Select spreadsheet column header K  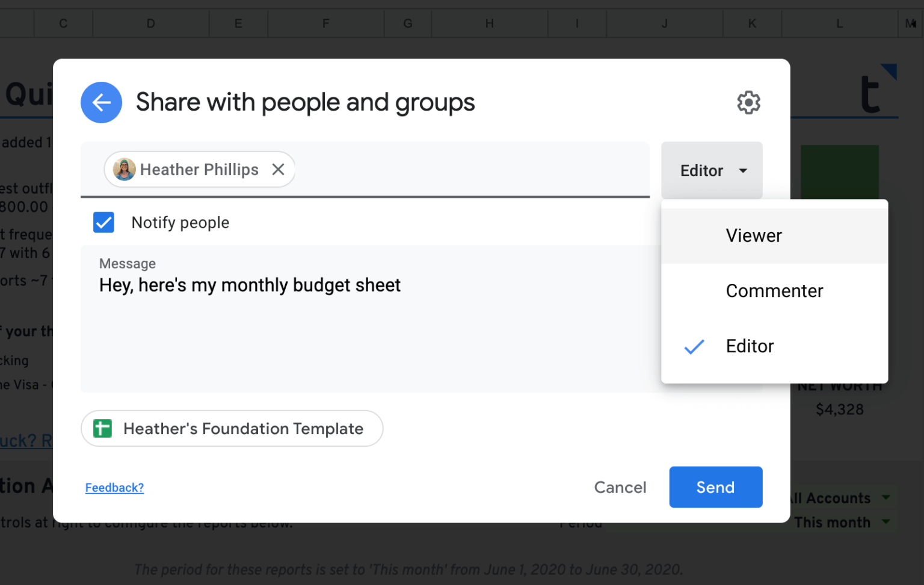751,23
